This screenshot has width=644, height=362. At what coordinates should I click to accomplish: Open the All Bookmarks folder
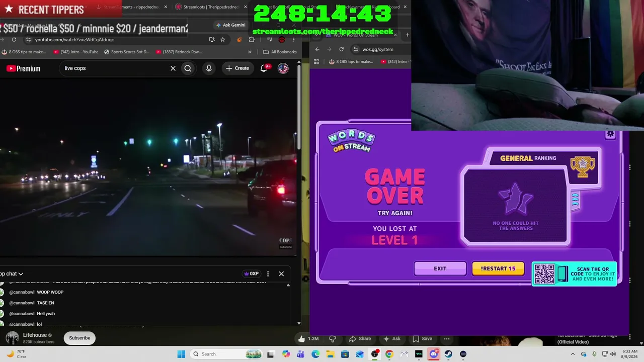tap(280, 52)
